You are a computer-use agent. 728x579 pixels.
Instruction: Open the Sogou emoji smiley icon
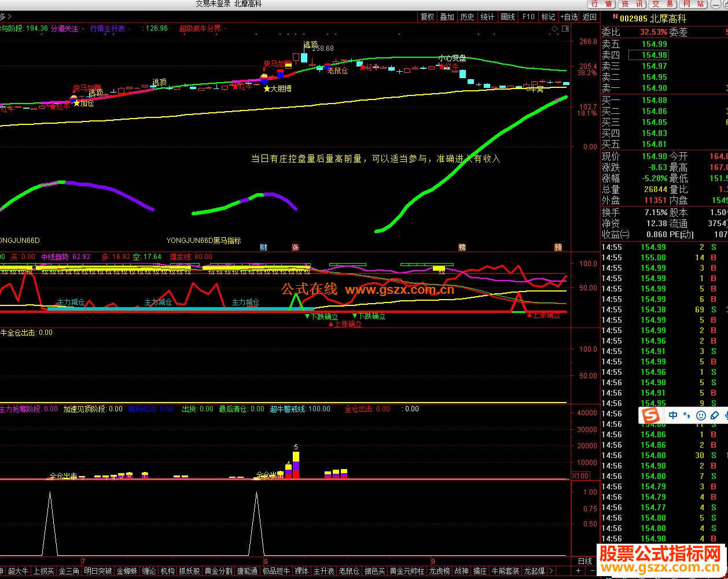pos(701,415)
